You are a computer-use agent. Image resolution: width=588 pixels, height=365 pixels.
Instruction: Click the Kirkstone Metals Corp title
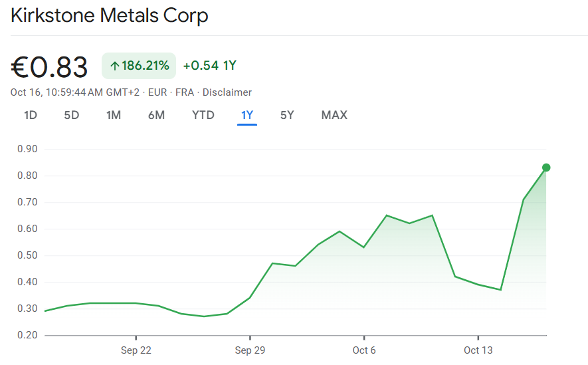click(110, 15)
